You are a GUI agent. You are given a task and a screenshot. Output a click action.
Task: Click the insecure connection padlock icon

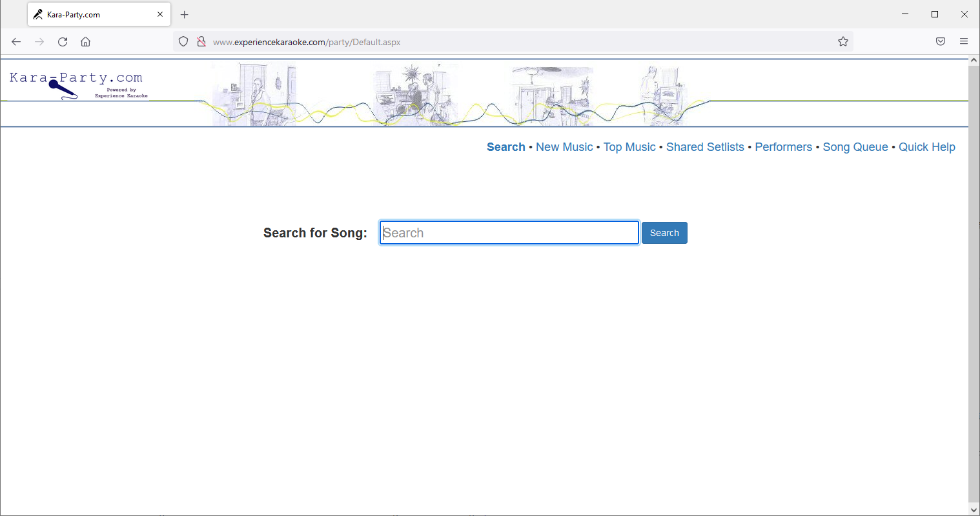[x=201, y=42]
